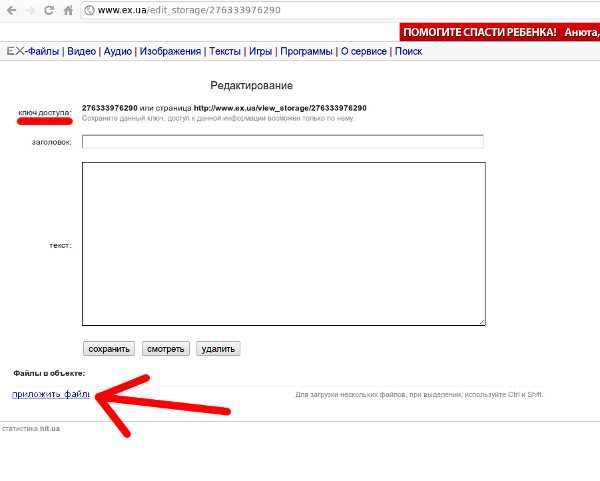Navigate to the Игры section
This screenshot has width=600, height=481.
tap(259, 51)
